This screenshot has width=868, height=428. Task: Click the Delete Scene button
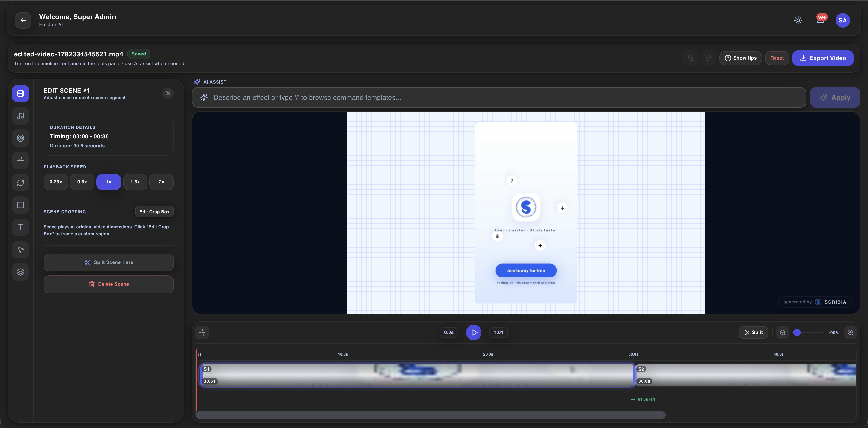[108, 284]
